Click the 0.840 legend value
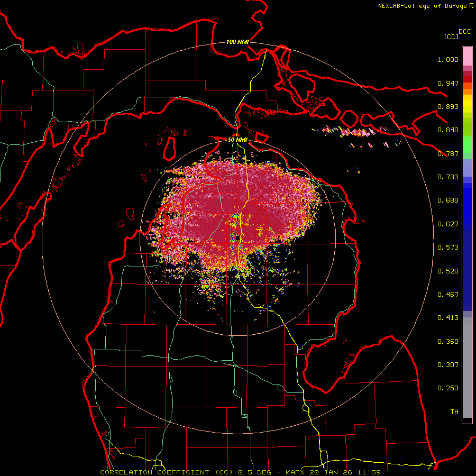476x476 pixels. pos(448,130)
